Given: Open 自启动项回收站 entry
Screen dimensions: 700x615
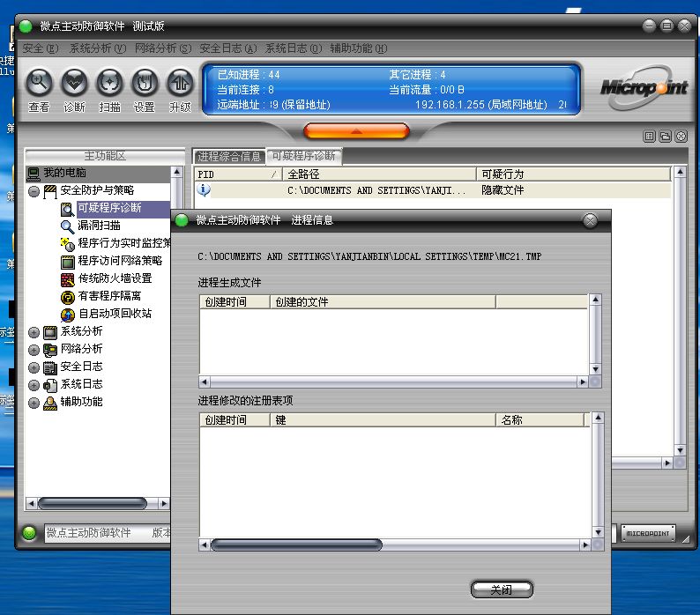Looking at the screenshot, I should point(115,314).
